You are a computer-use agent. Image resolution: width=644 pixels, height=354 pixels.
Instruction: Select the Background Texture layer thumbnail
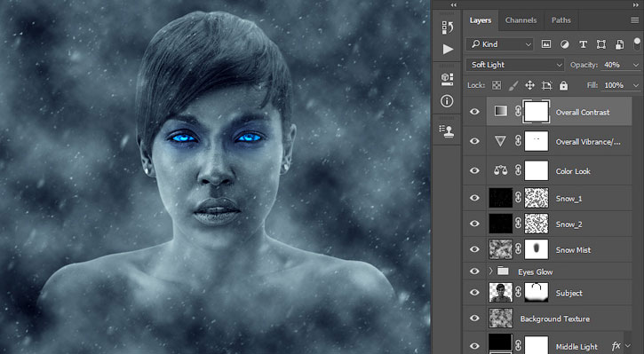pos(501,318)
